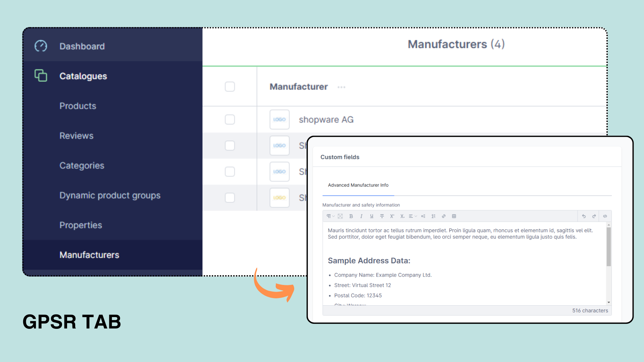Click the redo icon in editor toolbar
The height and width of the screenshot is (362, 644).
click(x=594, y=216)
